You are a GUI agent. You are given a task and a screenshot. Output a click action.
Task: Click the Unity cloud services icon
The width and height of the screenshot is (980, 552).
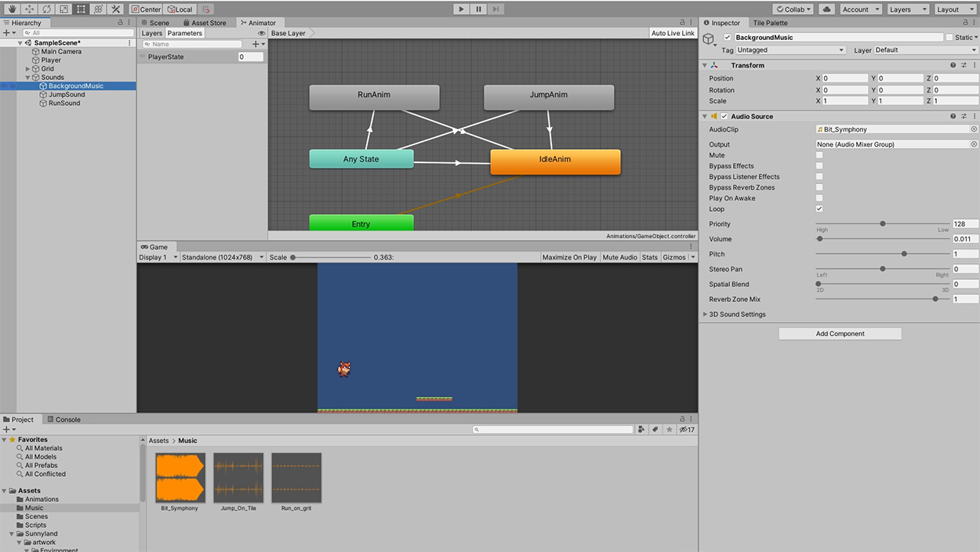coord(826,9)
